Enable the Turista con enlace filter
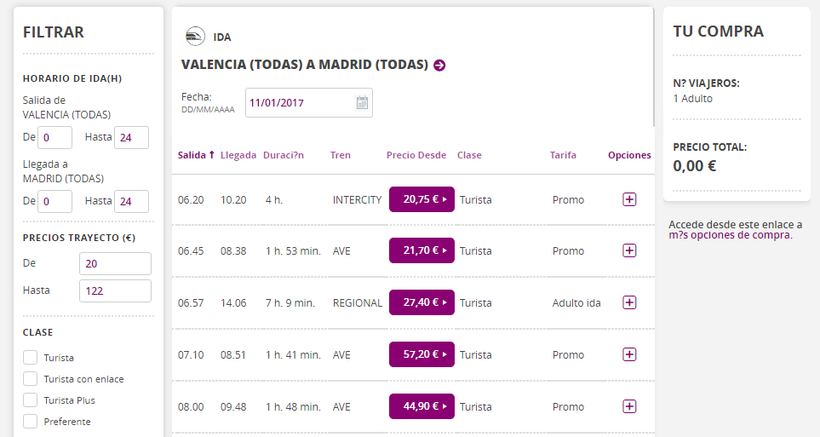Image resolution: width=820 pixels, height=437 pixels. click(x=30, y=379)
